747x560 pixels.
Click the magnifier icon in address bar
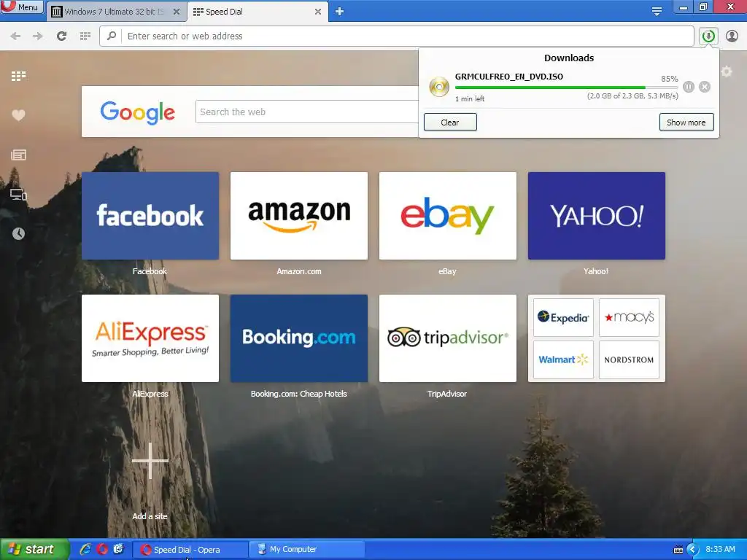(x=112, y=36)
